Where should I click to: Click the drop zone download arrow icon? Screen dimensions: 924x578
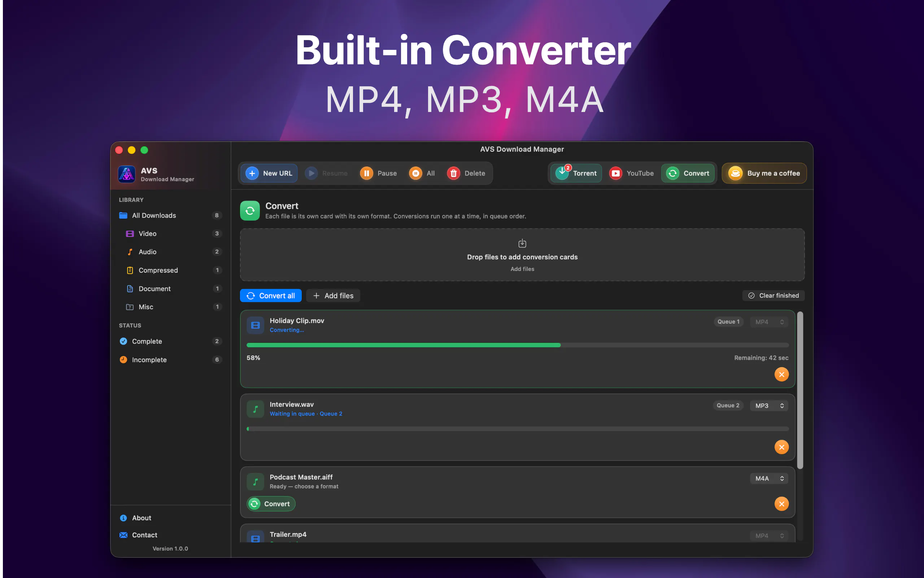522,243
